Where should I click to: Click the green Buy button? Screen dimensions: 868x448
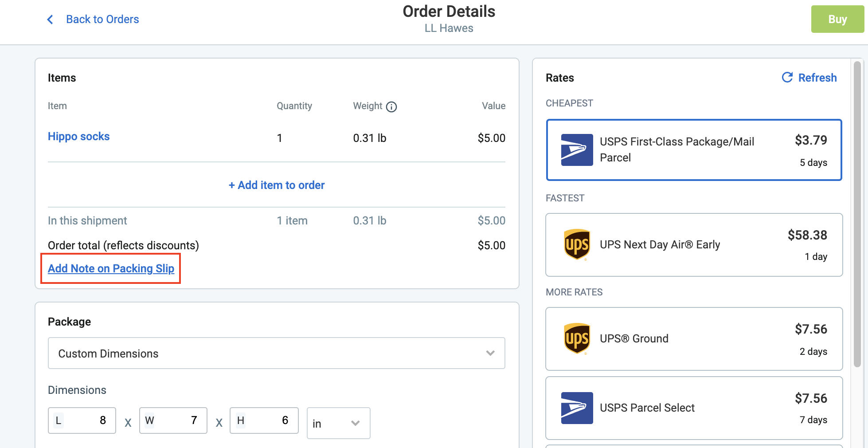[837, 19]
